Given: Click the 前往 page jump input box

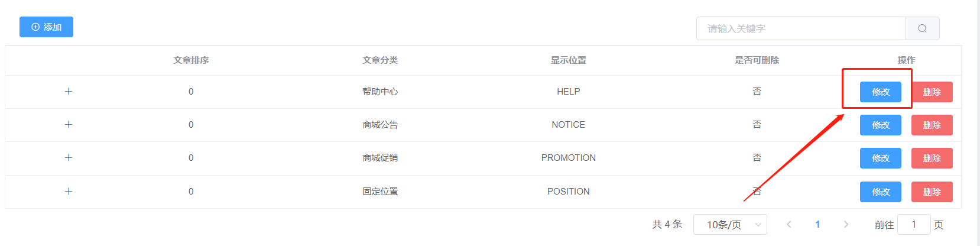Looking at the screenshot, I should (x=914, y=225).
